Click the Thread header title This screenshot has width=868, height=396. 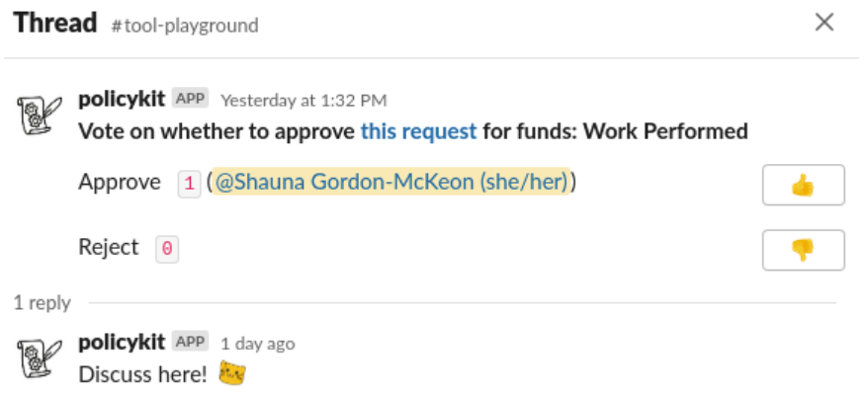(54, 23)
